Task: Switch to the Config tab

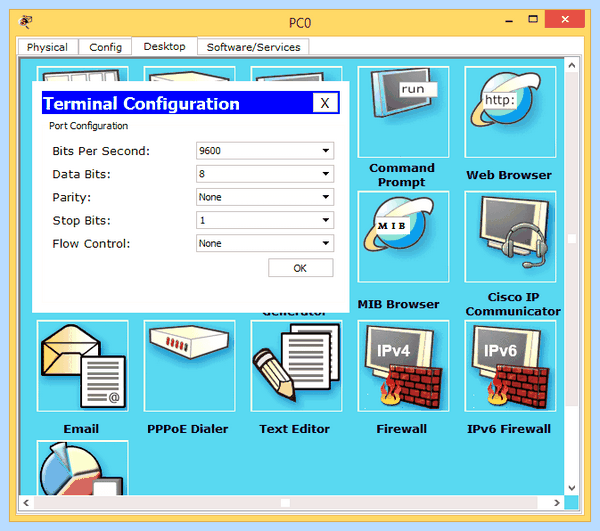Action: [105, 47]
